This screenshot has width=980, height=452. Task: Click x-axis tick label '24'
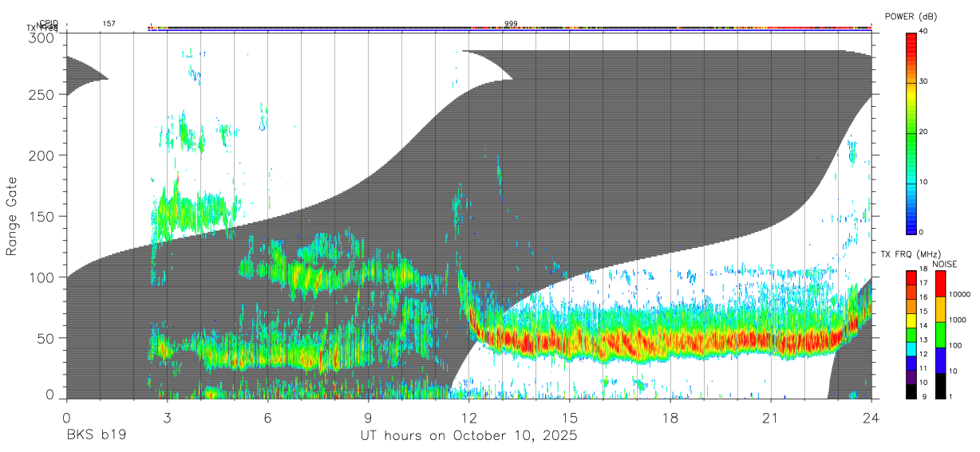coord(871,418)
